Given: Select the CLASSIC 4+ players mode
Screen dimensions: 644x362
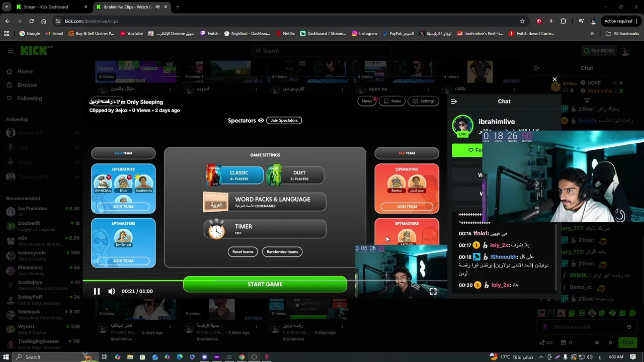Looking at the screenshot, I should [235, 175].
